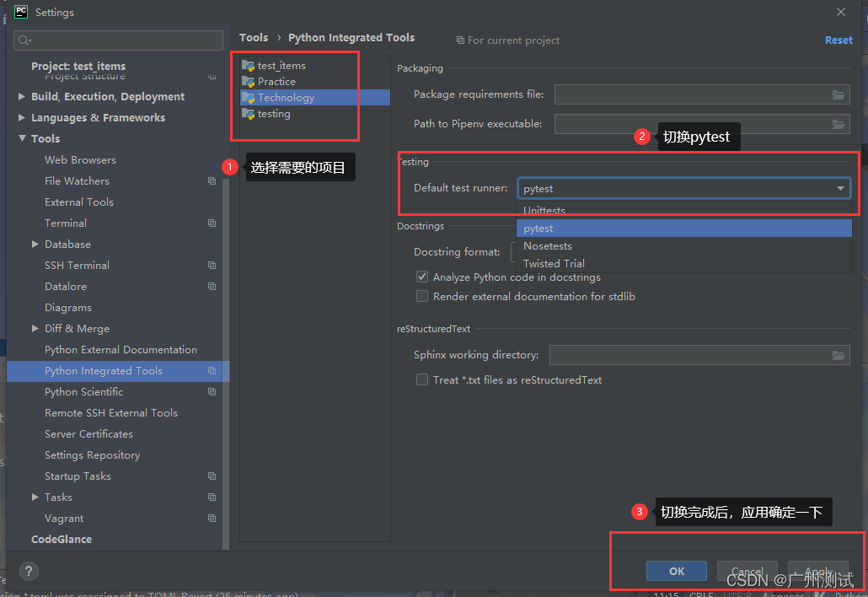Select Diagrams settings page
Viewport: 868px width, 597px height.
pos(68,308)
